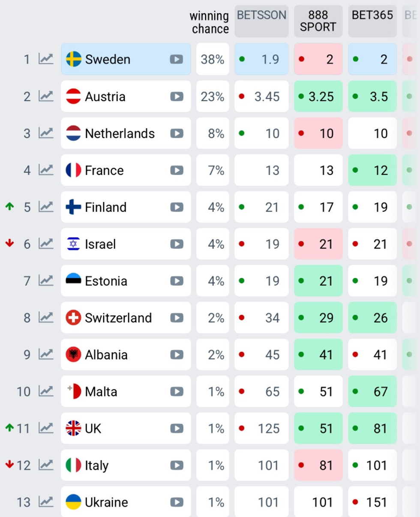Image resolution: width=420 pixels, height=517 pixels.
Task: Click France's flag icon
Action: [73, 170]
